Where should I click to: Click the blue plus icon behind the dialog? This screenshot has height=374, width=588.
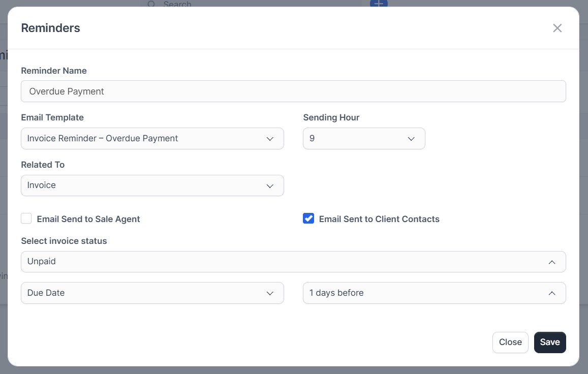coord(379,4)
